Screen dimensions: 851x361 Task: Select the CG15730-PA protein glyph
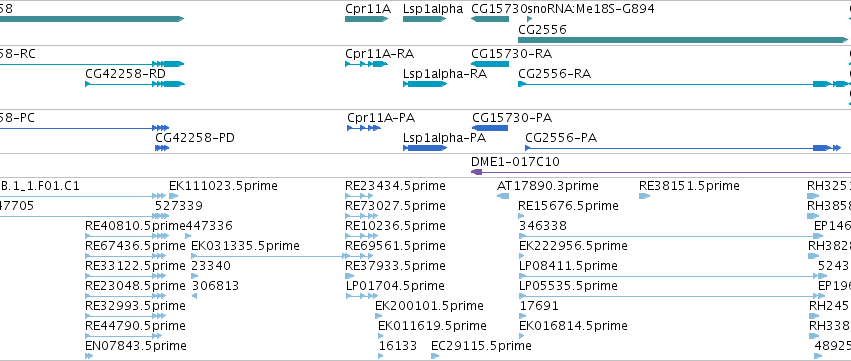490,128
